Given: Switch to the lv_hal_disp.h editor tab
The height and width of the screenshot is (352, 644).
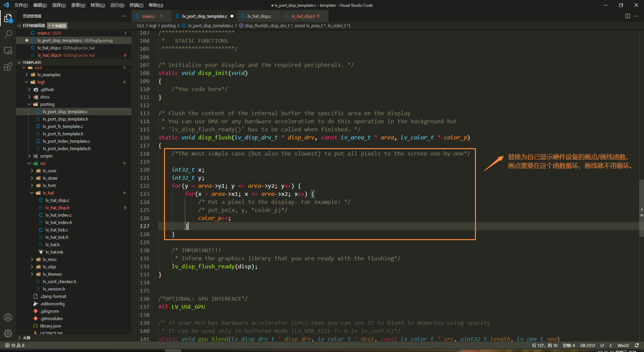Looking at the screenshot, I should [305, 16].
